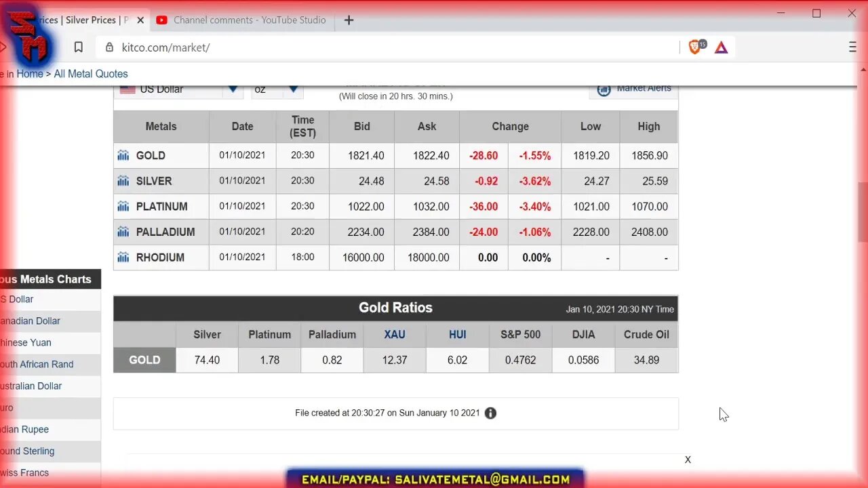This screenshot has height=488, width=868.
Task: Click the Change column header
Action: tap(510, 127)
